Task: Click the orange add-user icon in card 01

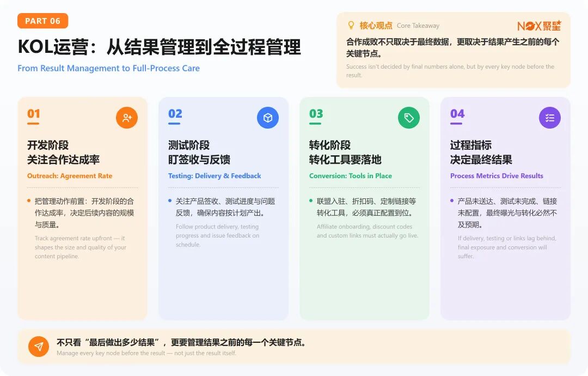Action: (127, 118)
